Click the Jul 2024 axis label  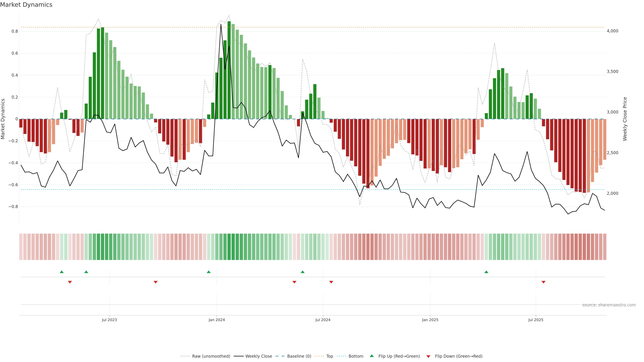(323, 320)
